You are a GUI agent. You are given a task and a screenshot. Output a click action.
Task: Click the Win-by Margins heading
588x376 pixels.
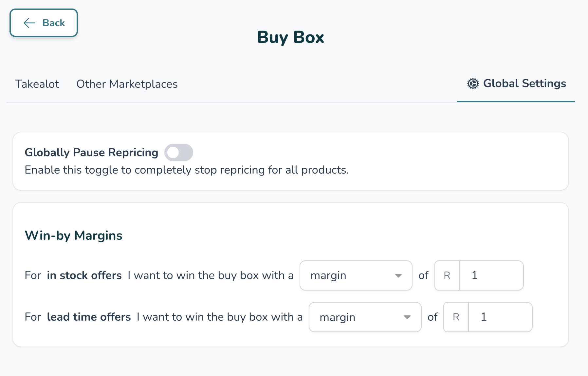click(x=74, y=235)
